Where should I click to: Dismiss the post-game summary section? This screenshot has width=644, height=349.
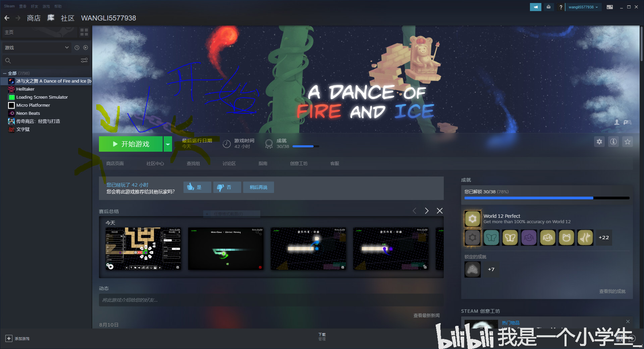[x=440, y=211]
